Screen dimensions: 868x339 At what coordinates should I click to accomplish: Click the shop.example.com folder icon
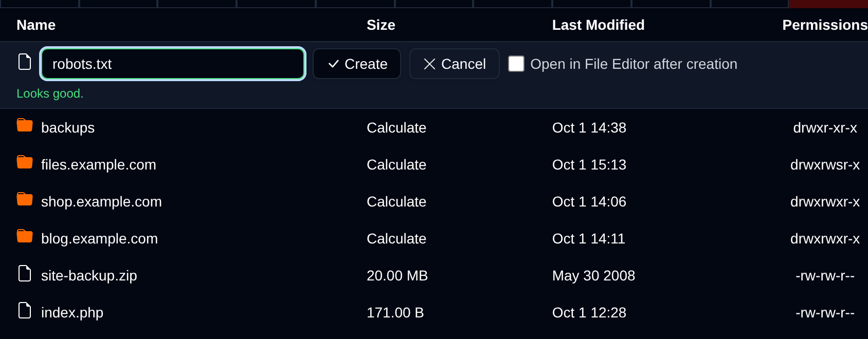click(25, 199)
